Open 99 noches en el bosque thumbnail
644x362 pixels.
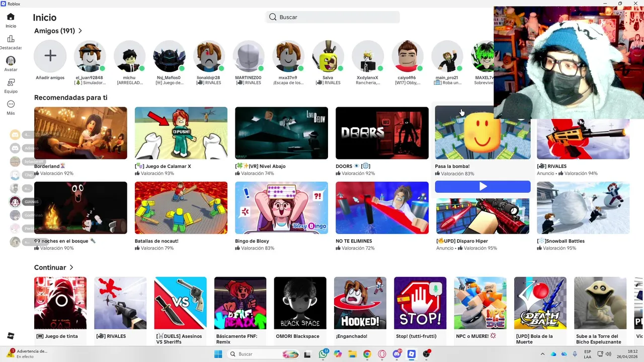80,208
